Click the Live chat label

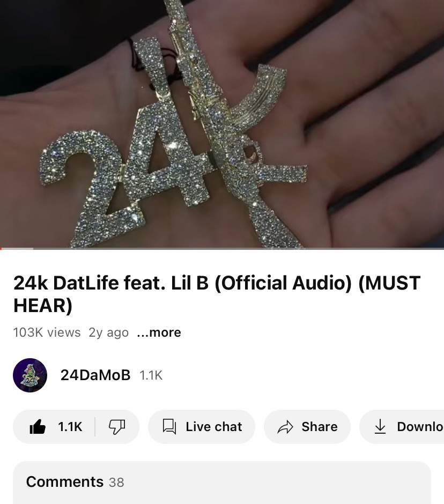(214, 427)
